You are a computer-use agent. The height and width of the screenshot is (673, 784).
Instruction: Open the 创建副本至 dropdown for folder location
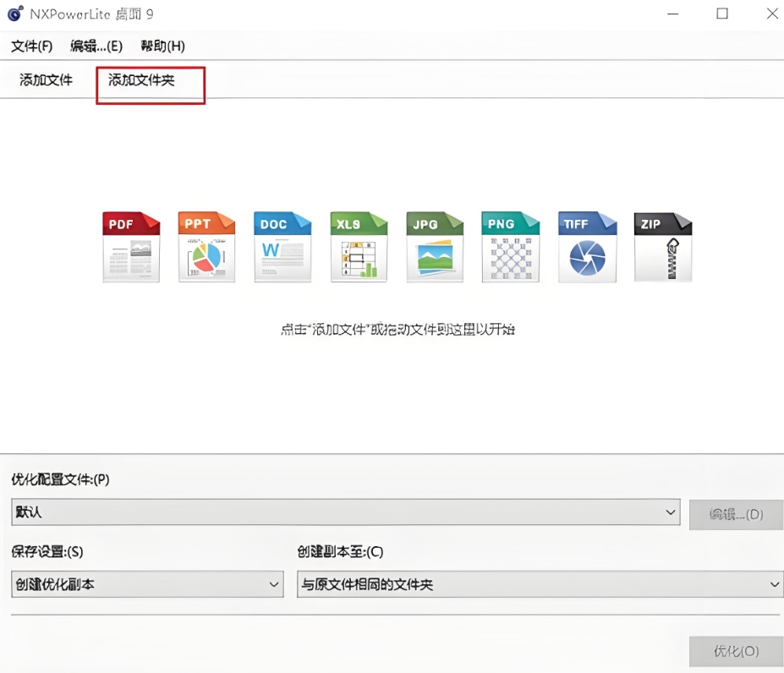click(x=540, y=584)
